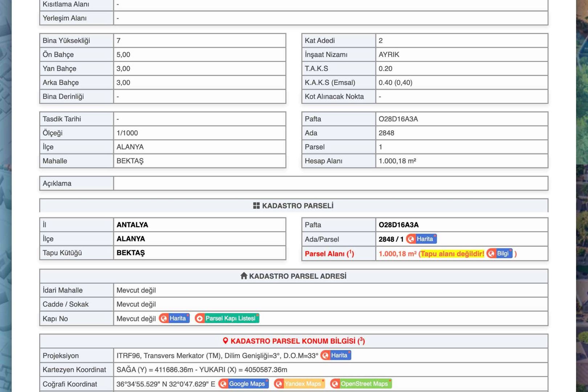Click the bold Pafta value O28D16A3A
Image resolution: width=588 pixels, height=392 pixels.
[x=399, y=225]
